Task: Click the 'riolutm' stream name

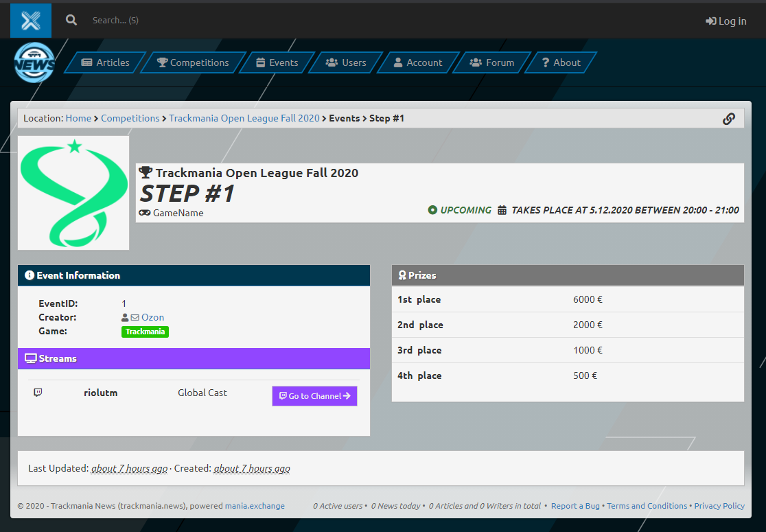Action: click(101, 393)
